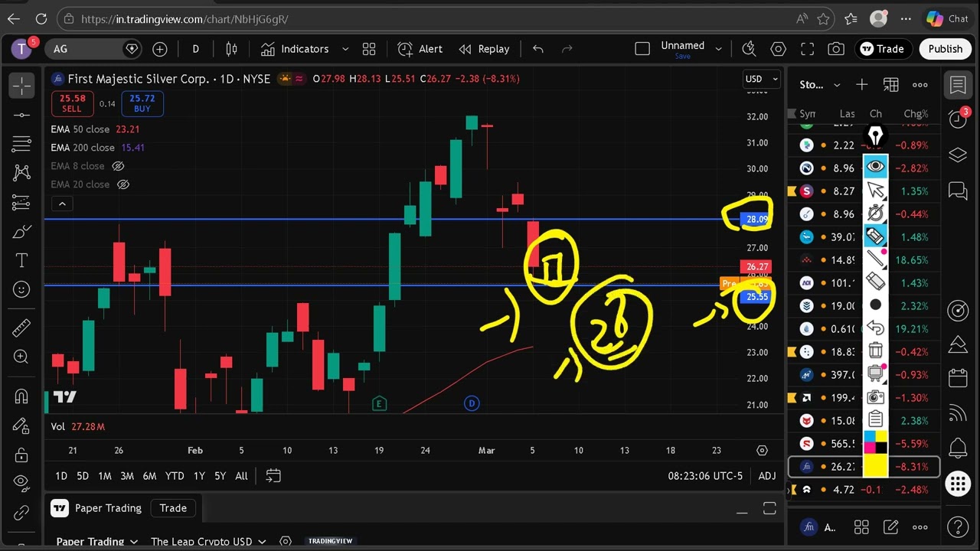Click the add symbol compare plus icon
Image resolution: width=980 pixels, height=551 pixels.
point(159,49)
